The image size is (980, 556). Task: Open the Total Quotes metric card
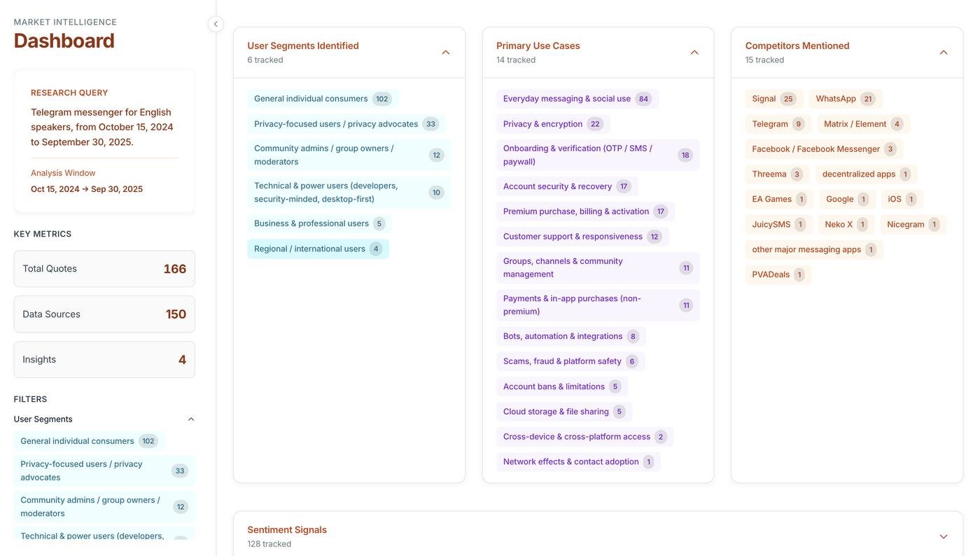click(x=104, y=269)
